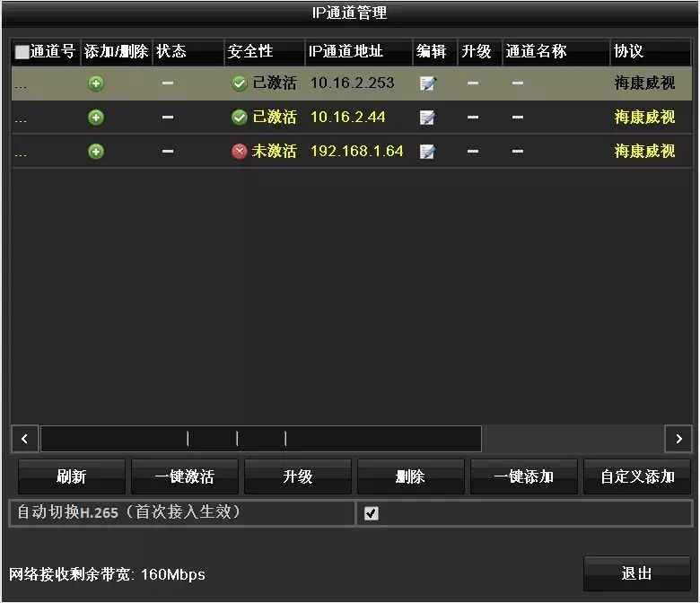This screenshot has width=700, height=603.
Task: Open edit icon for 10.16.2.44 row
Action: pyautogui.click(x=428, y=118)
